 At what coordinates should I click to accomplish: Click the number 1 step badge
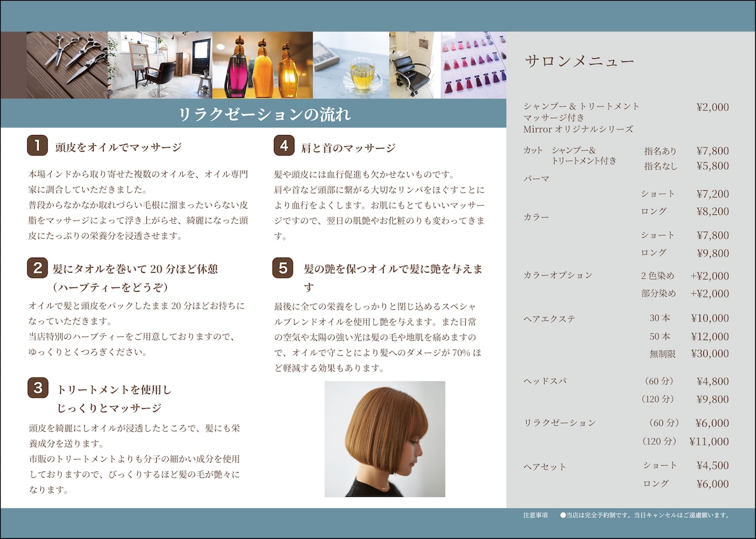coord(37,146)
